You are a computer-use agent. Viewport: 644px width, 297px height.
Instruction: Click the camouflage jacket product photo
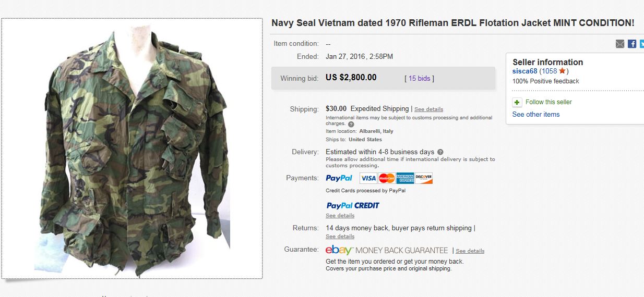click(x=132, y=148)
